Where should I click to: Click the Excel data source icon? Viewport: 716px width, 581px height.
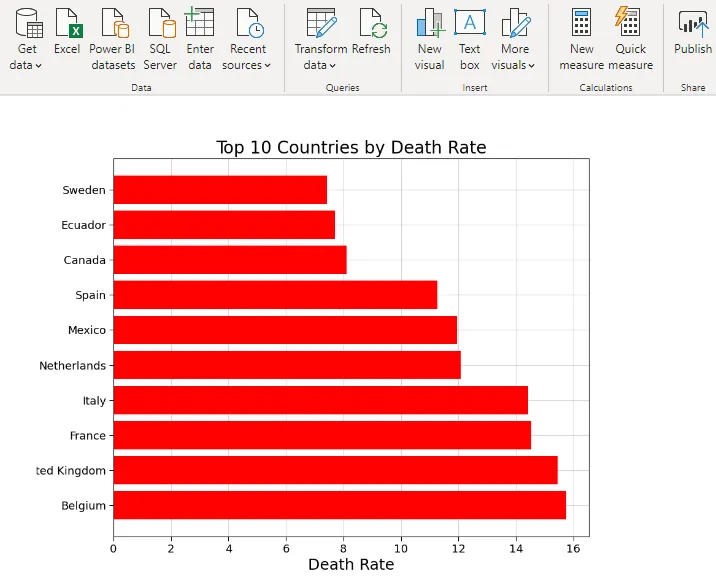pos(68,24)
